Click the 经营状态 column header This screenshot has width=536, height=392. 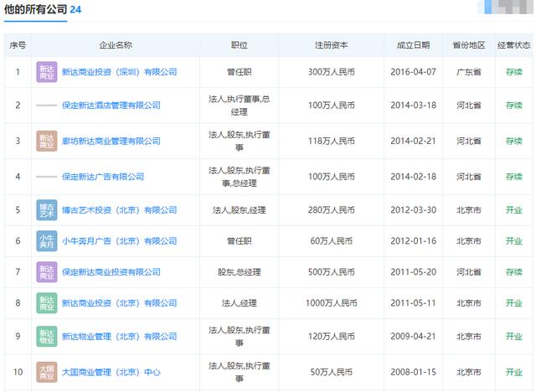[513, 45]
